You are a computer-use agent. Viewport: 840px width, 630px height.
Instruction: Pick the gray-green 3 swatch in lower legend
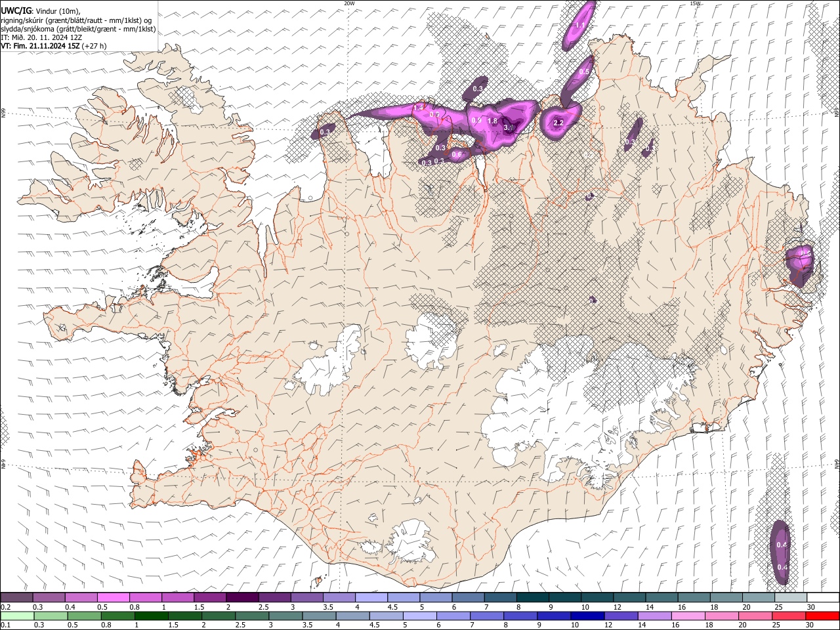pos(285,616)
